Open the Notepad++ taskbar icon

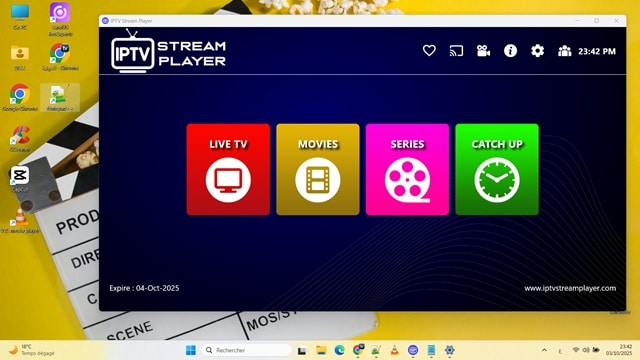click(376, 350)
